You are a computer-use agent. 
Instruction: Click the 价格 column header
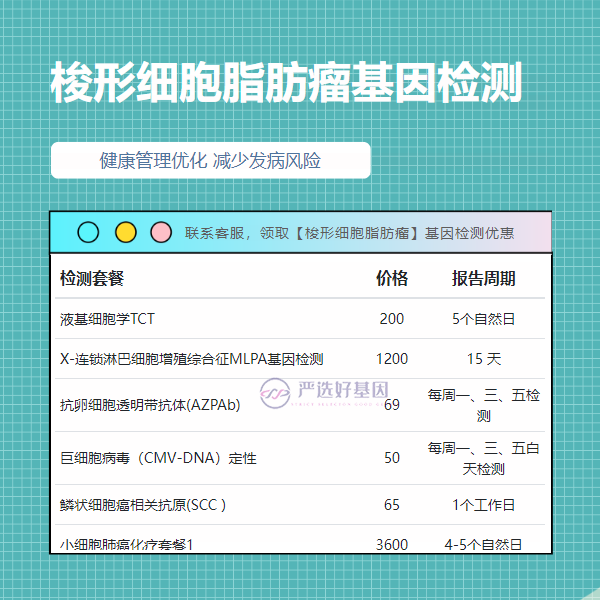click(392, 278)
